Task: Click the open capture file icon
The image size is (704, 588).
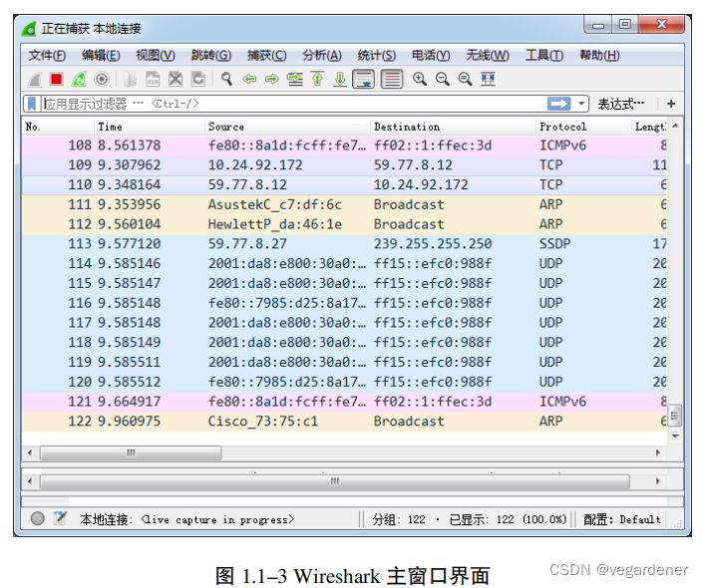Action: pyautogui.click(x=130, y=80)
